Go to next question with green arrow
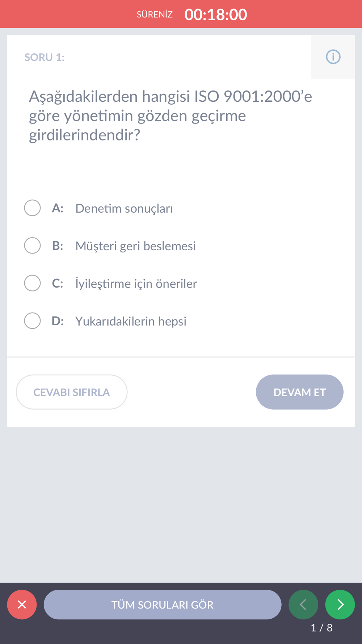362x644 pixels. [x=340, y=605]
